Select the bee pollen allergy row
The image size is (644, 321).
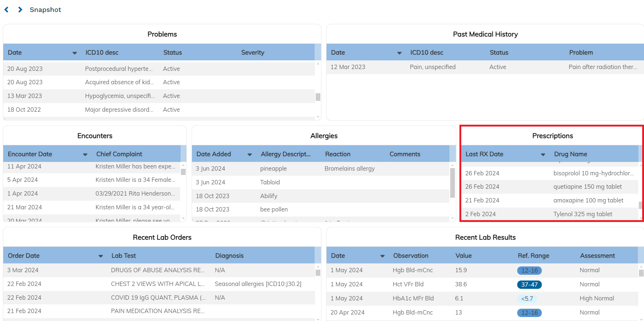coord(320,210)
